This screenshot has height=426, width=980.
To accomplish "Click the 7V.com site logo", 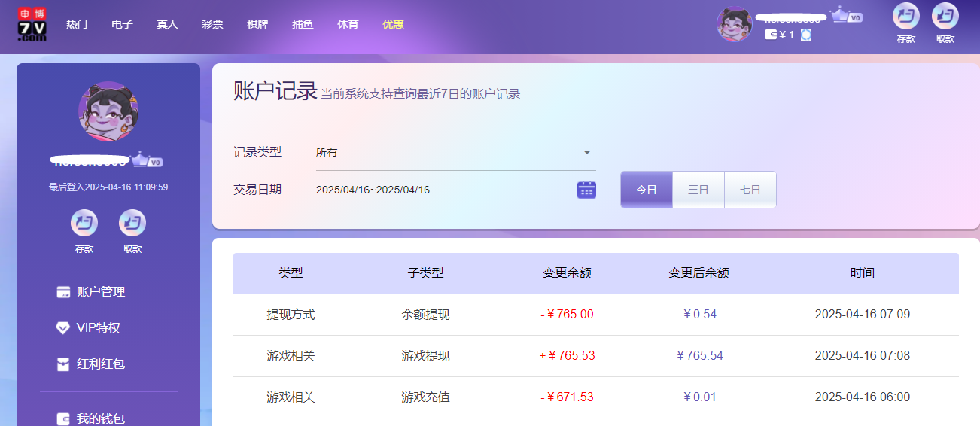I will [32, 24].
